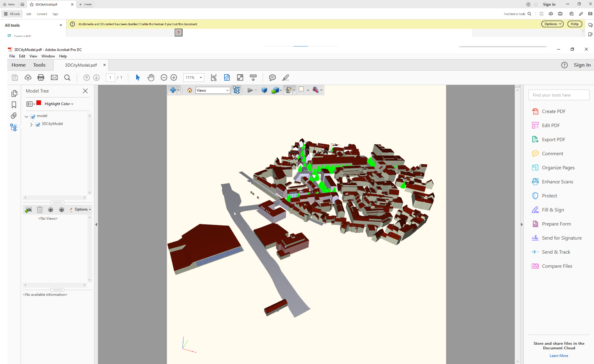Delete view with trash icon
The height and width of the screenshot is (364, 594).
39,210
